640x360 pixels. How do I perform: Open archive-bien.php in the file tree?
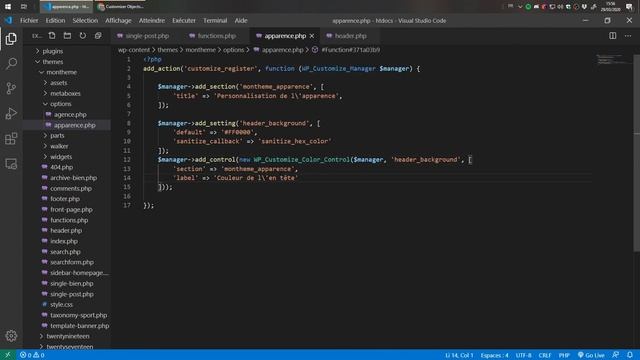[x=73, y=178]
